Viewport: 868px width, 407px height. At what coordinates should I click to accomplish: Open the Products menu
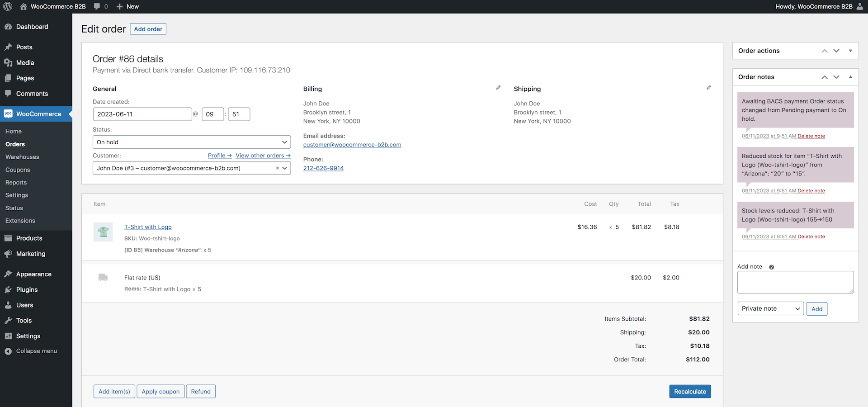[29, 238]
